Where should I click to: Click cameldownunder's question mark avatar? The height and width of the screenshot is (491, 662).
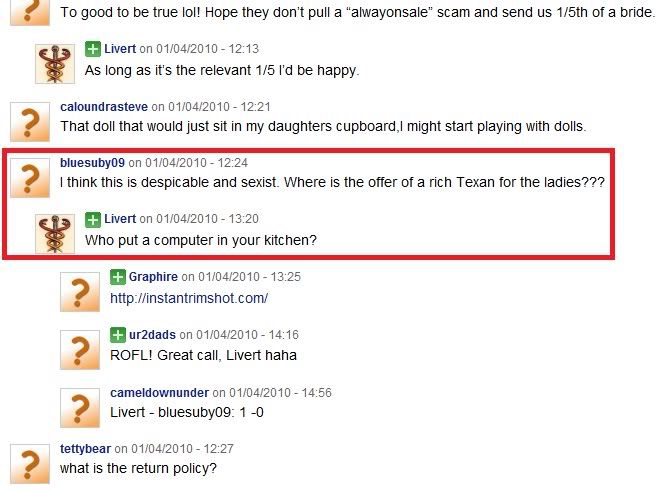[x=80, y=408]
